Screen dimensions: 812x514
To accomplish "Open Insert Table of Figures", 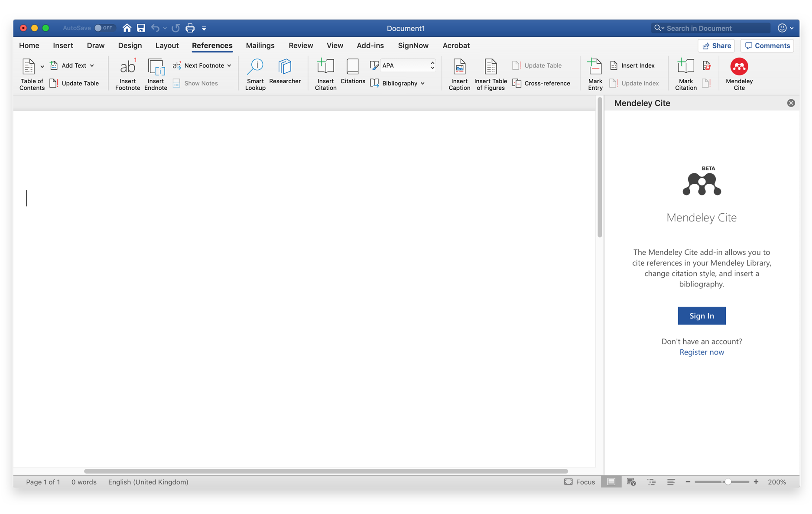I will click(x=490, y=67).
